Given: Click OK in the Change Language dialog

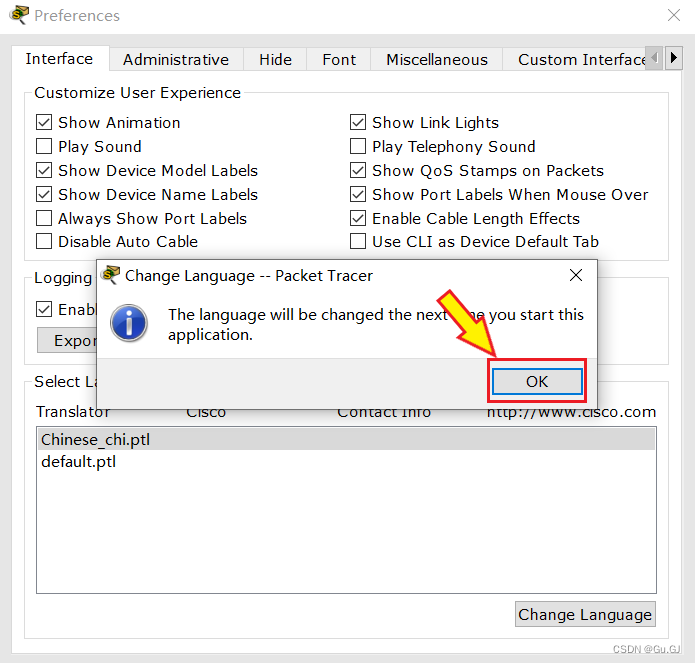Looking at the screenshot, I should pos(537,381).
